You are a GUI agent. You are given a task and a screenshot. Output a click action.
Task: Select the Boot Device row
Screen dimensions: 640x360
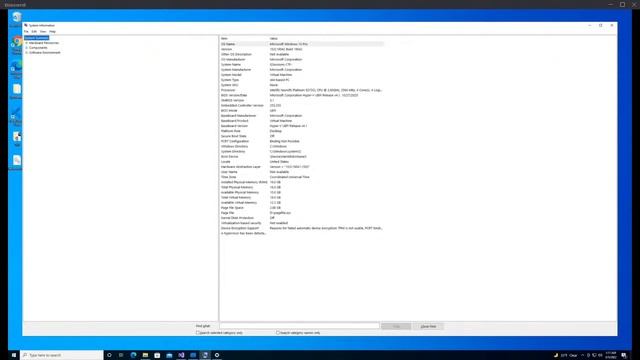pos(302,157)
